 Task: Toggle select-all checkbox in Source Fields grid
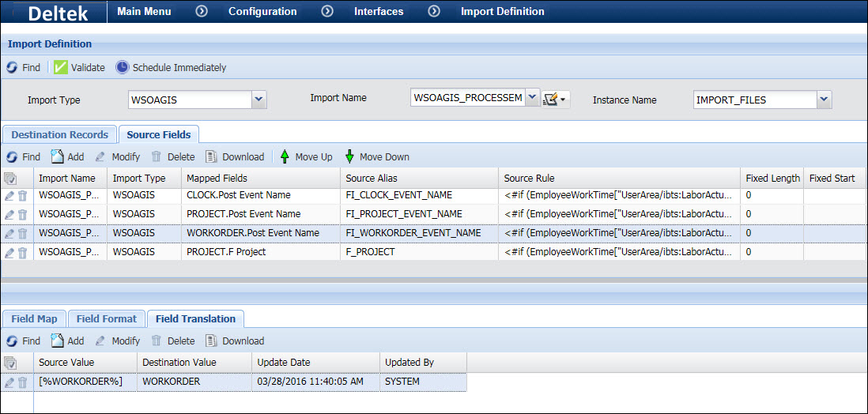(x=10, y=179)
